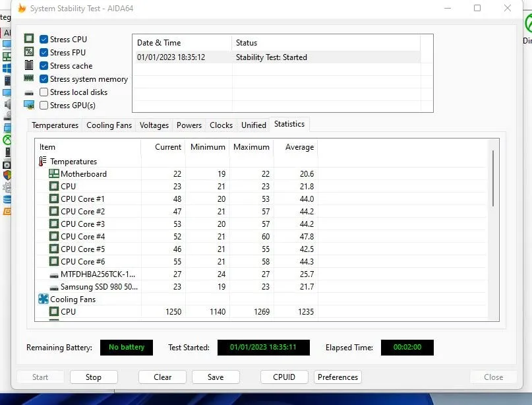Save the test results

pos(216,377)
